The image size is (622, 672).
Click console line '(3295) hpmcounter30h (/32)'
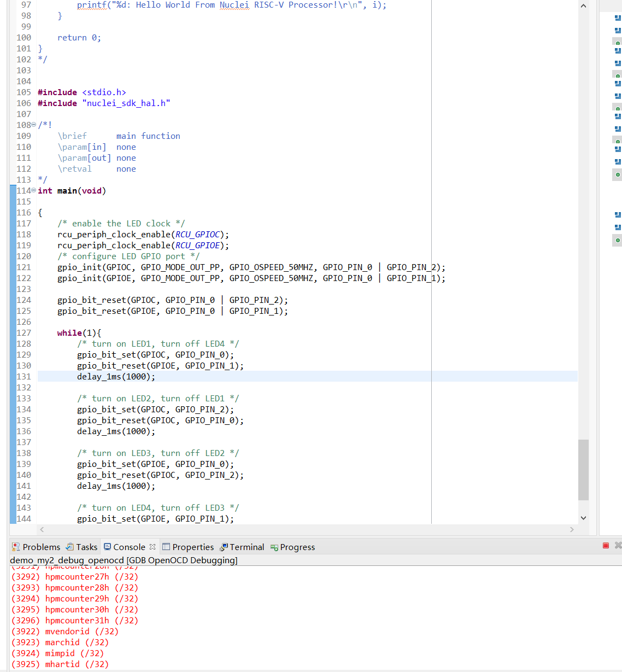(75, 609)
